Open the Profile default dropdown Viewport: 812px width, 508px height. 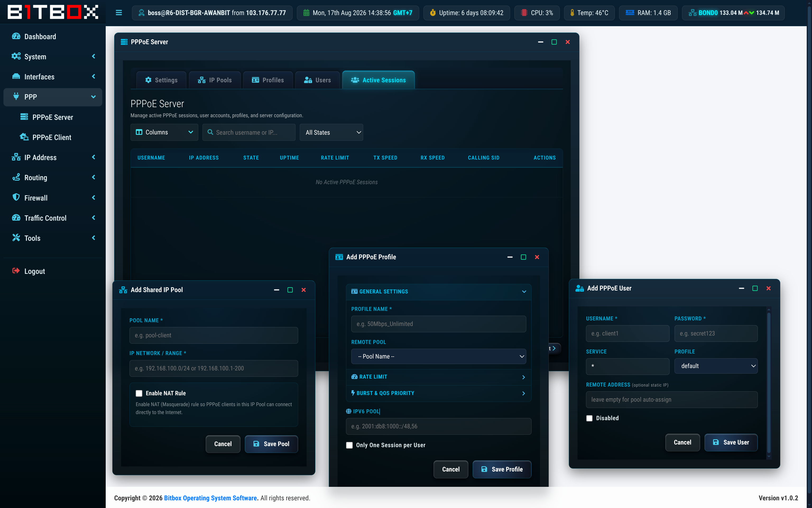point(716,366)
